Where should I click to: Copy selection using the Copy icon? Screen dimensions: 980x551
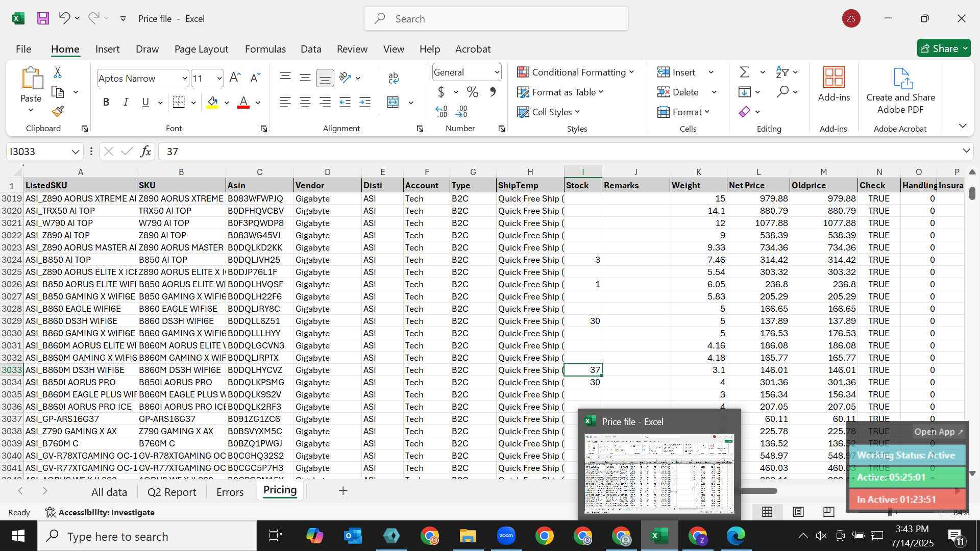point(58,92)
